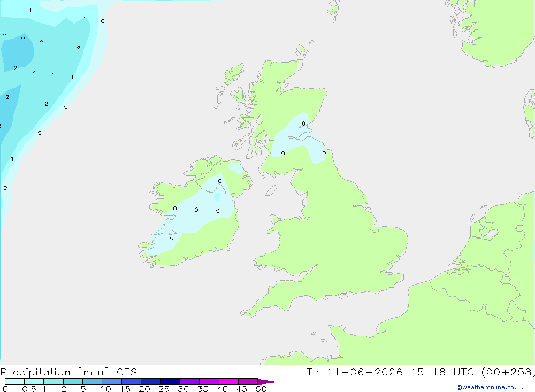Click the '30' legend scale label
Viewport: 535px width, 392px height.
click(184, 389)
